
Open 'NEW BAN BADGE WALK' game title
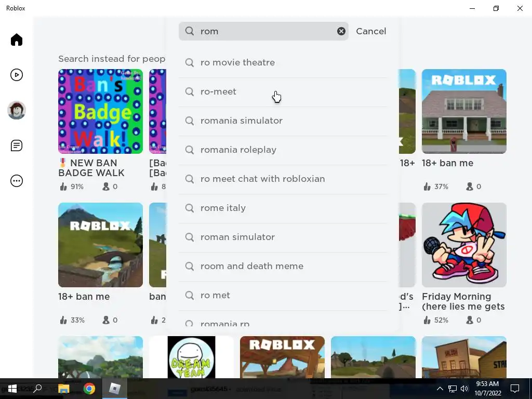click(91, 168)
